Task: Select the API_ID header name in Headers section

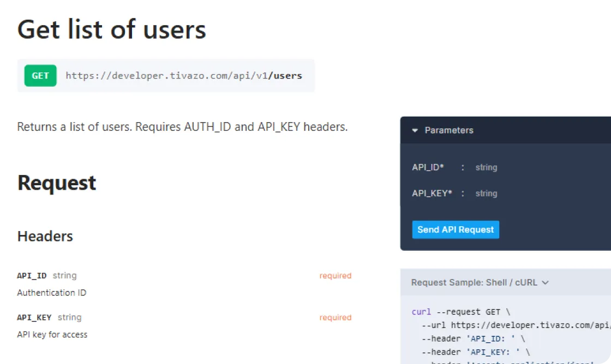Action: [x=31, y=276]
